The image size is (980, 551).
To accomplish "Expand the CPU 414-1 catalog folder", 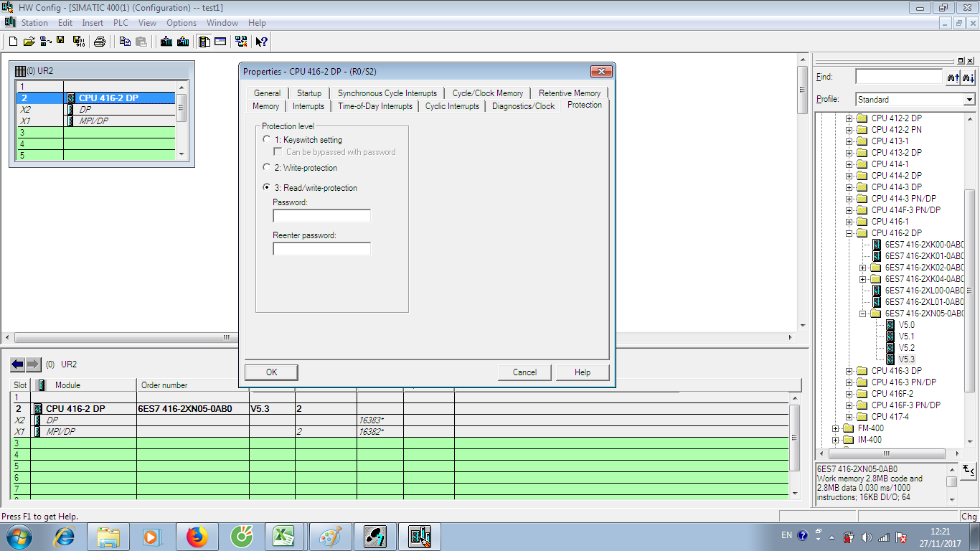I will click(x=849, y=164).
